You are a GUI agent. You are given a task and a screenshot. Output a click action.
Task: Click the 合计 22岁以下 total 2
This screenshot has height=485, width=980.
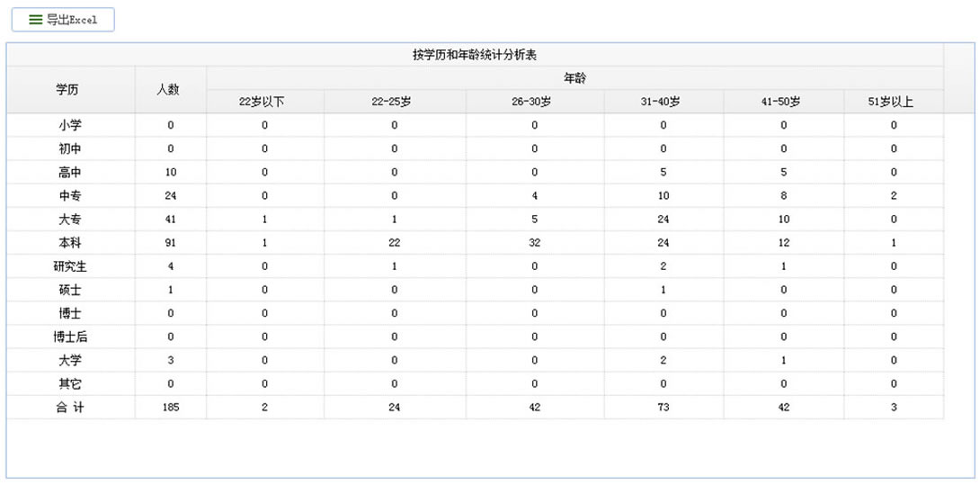pyautogui.click(x=265, y=408)
